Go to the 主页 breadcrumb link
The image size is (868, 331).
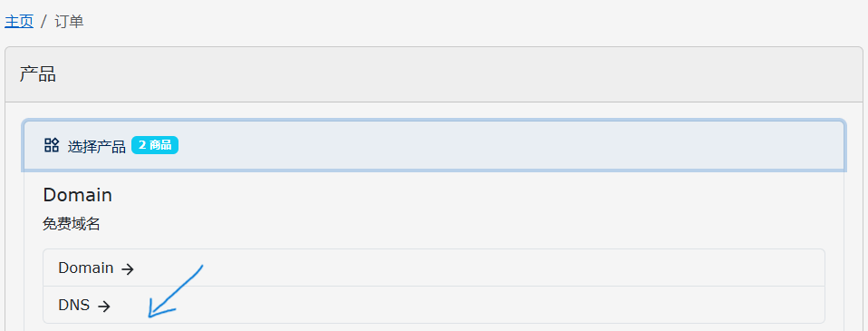[x=19, y=22]
